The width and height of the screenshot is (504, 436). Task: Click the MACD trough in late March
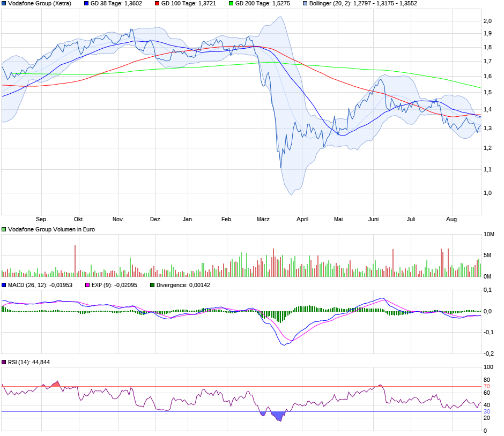[284, 345]
